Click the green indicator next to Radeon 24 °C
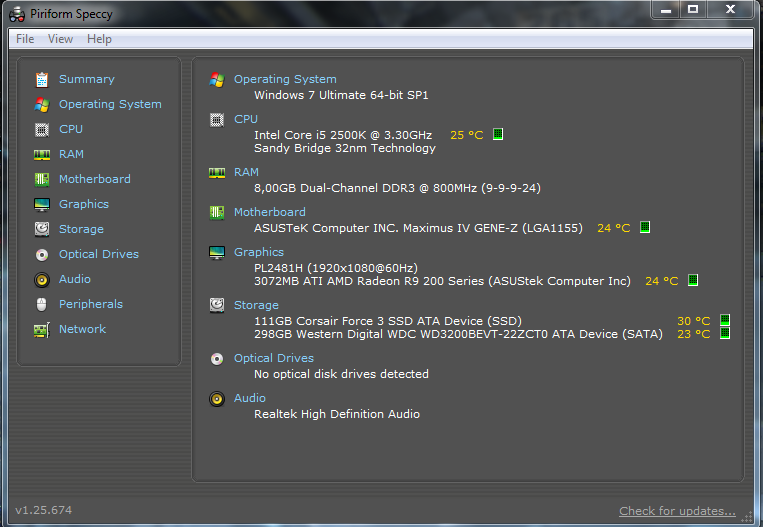 pyautogui.click(x=693, y=280)
